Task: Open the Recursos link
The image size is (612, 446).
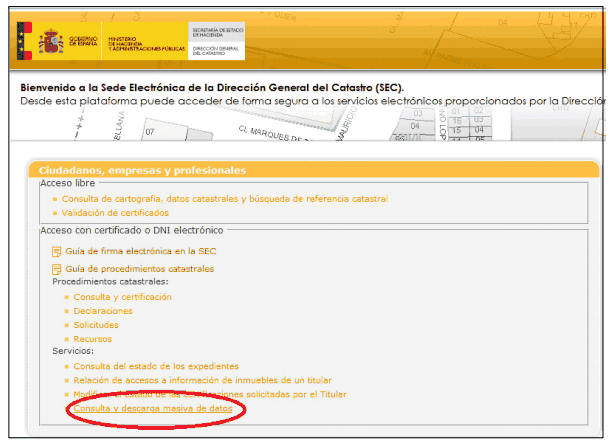Action: pyautogui.click(x=93, y=339)
